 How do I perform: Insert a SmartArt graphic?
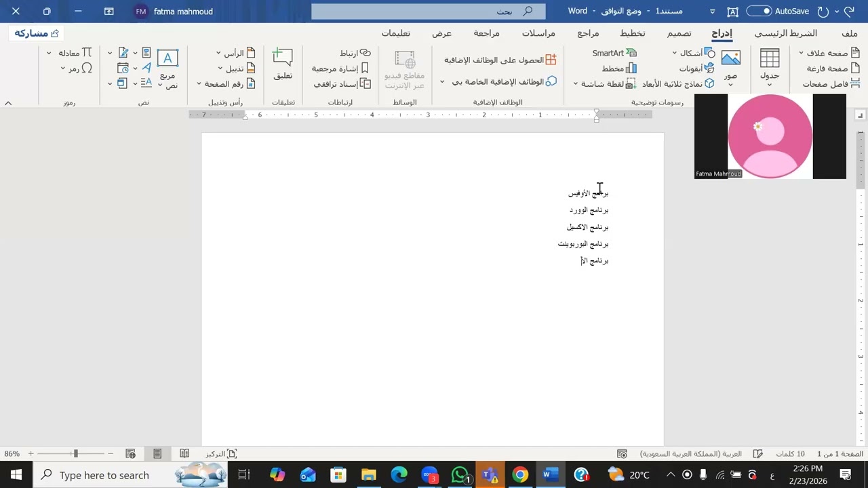614,53
